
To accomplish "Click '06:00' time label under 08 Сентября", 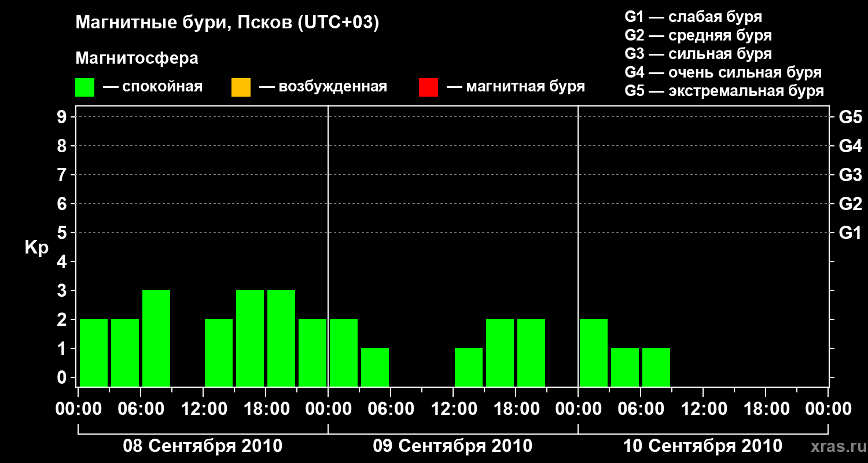I will (141, 409).
